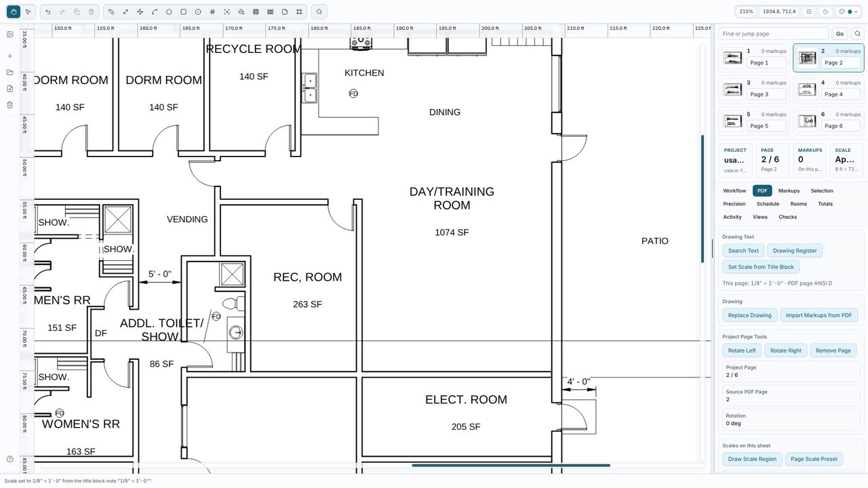Screen dimensions: 868x488
Task: Select the ruler measure tool
Action: pyautogui.click(x=111, y=12)
